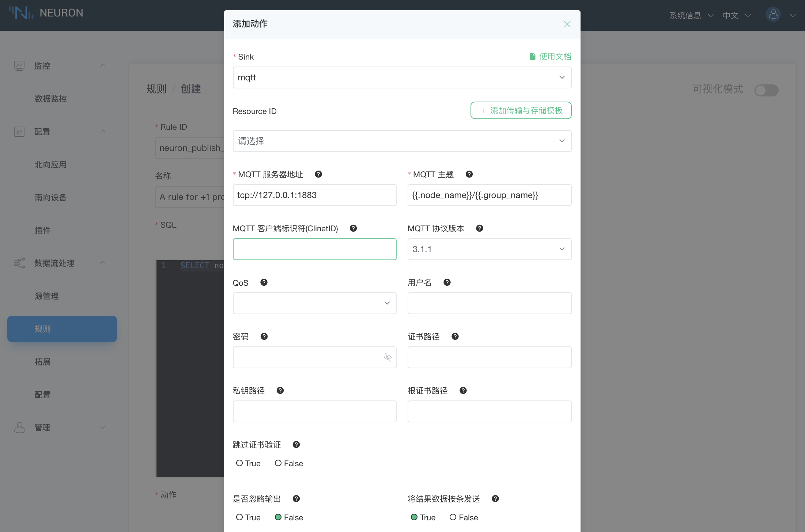Click the help icon next to 跳过证书验证
805x532 pixels.
(296, 445)
